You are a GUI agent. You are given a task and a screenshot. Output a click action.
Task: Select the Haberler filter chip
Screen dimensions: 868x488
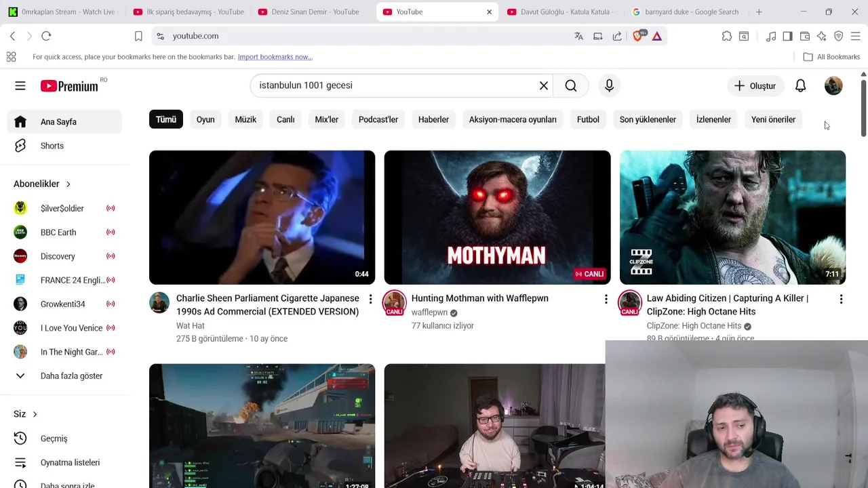point(433,119)
